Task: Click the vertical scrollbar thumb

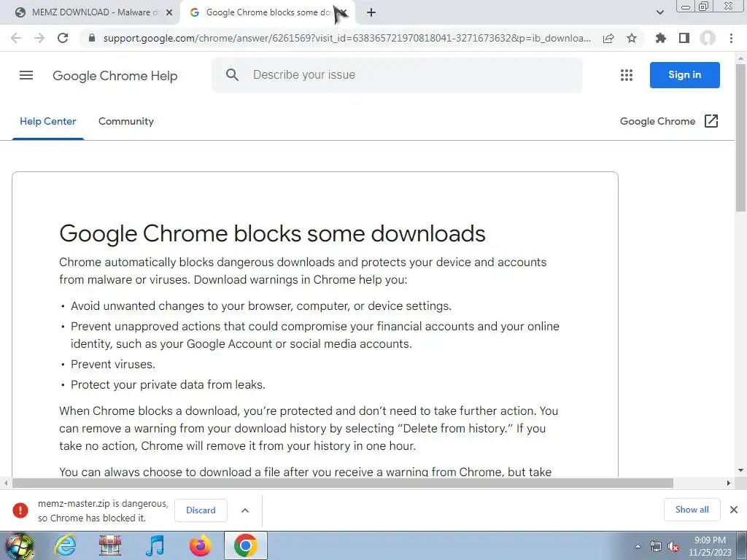Action: click(740, 137)
